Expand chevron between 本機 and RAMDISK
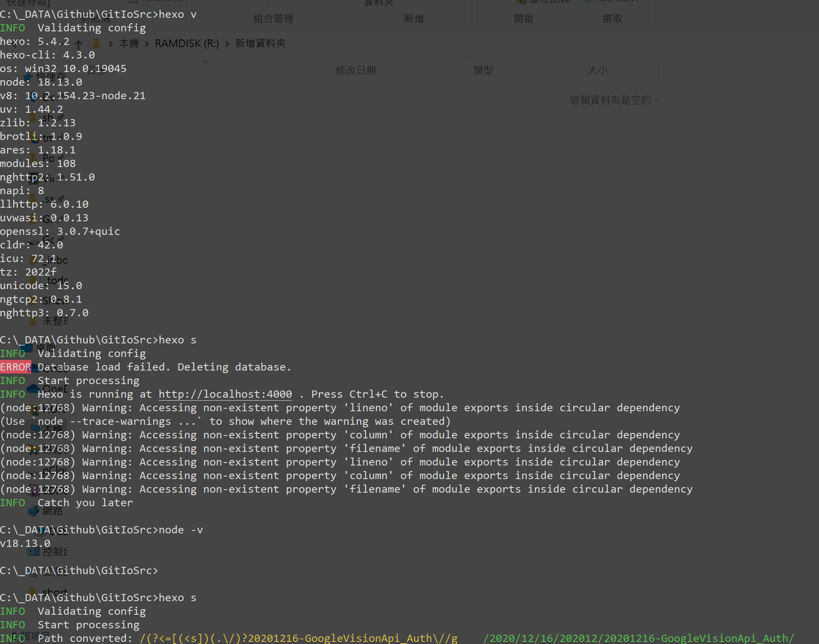This screenshot has height=644, width=819. (147, 44)
